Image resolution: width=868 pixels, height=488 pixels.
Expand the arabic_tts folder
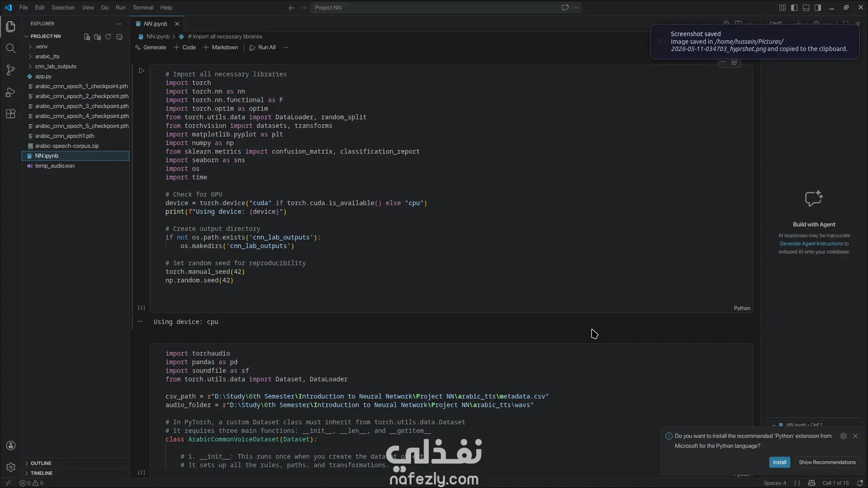click(x=75, y=56)
